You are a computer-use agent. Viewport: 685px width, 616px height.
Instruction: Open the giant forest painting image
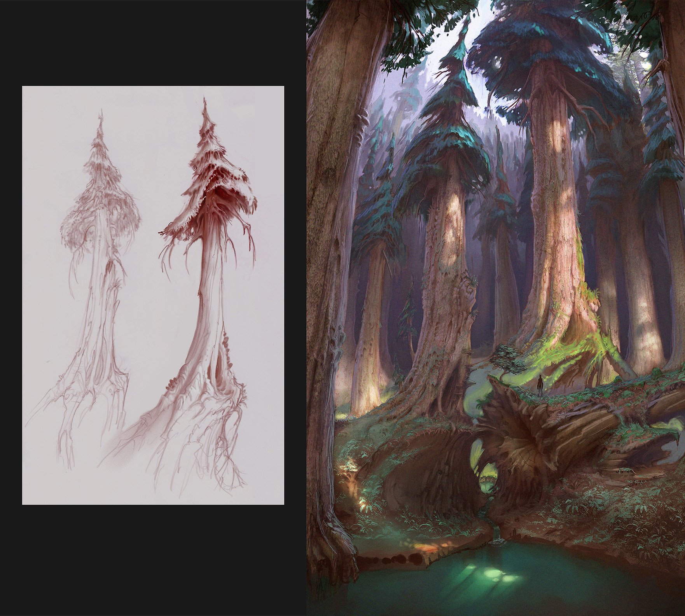click(x=496, y=308)
